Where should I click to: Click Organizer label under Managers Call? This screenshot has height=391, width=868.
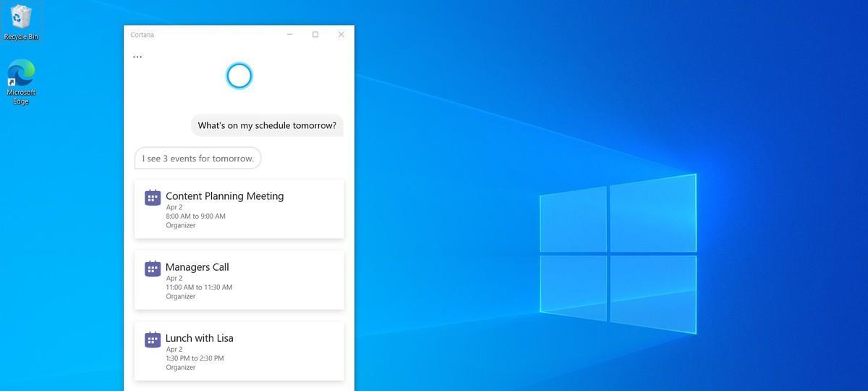(181, 296)
